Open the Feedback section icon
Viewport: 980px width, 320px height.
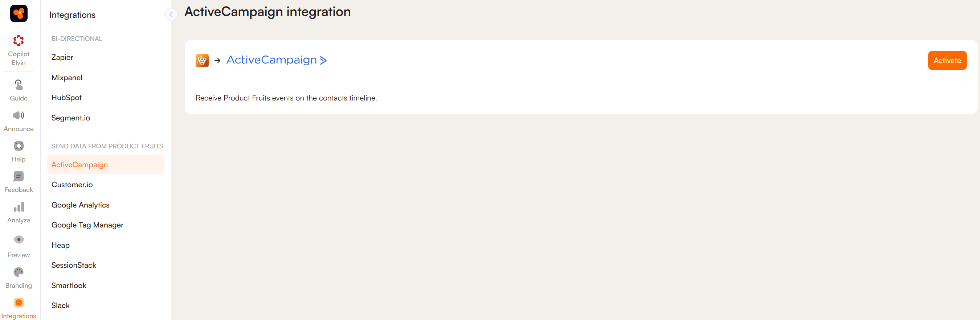click(x=19, y=177)
